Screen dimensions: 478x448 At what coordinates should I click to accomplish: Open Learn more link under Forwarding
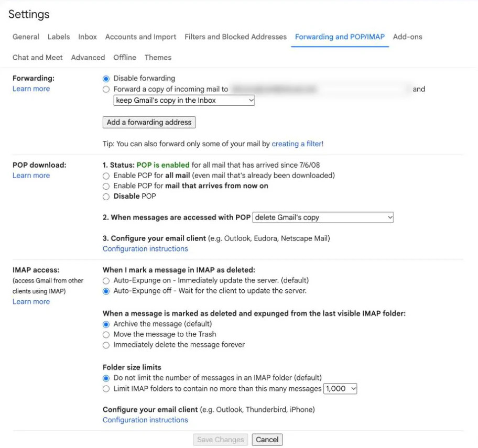pyautogui.click(x=31, y=89)
